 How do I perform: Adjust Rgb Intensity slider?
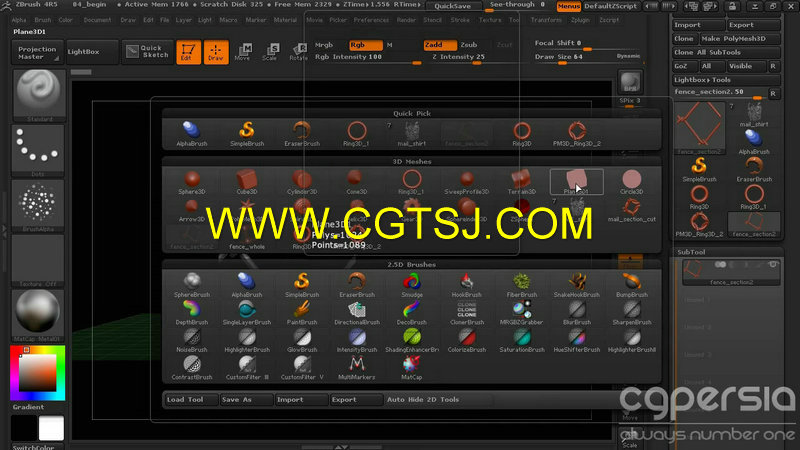[x=368, y=58]
